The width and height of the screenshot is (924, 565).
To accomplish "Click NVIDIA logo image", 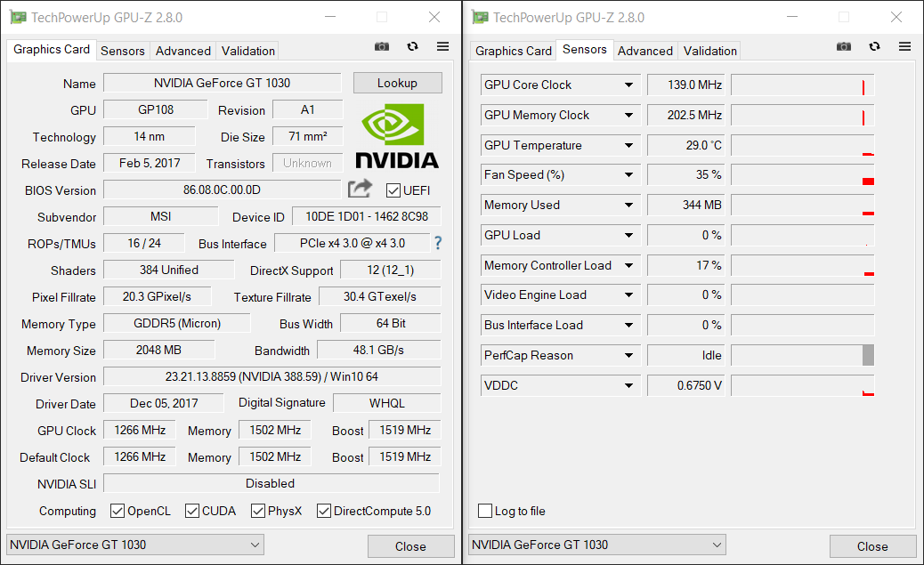I will [x=397, y=136].
